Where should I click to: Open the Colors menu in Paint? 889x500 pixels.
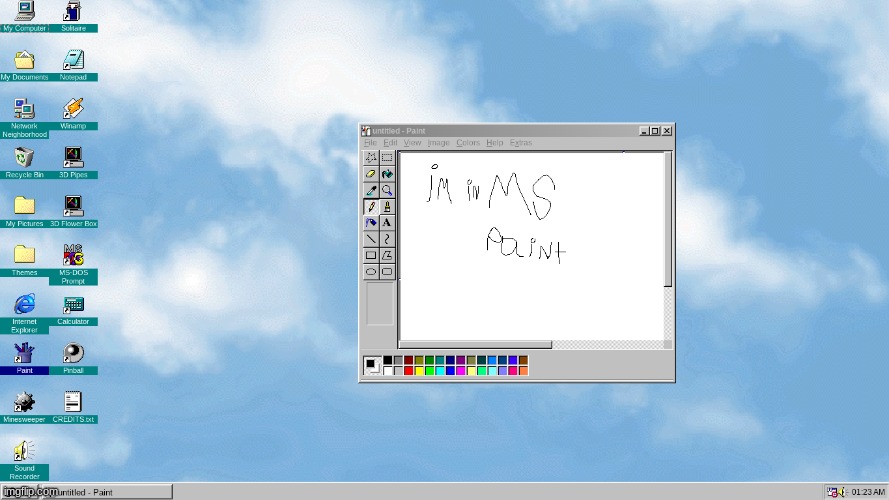(468, 143)
